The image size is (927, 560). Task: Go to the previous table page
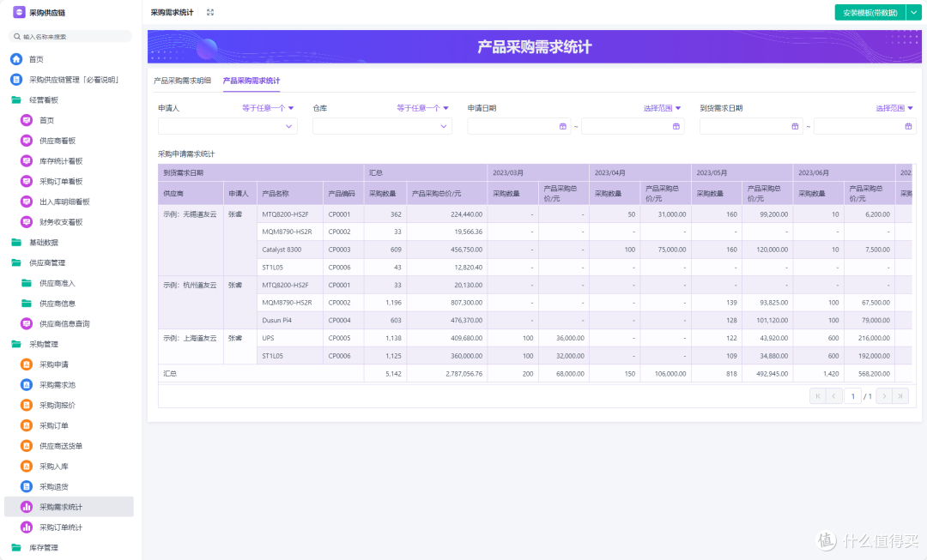pos(833,396)
